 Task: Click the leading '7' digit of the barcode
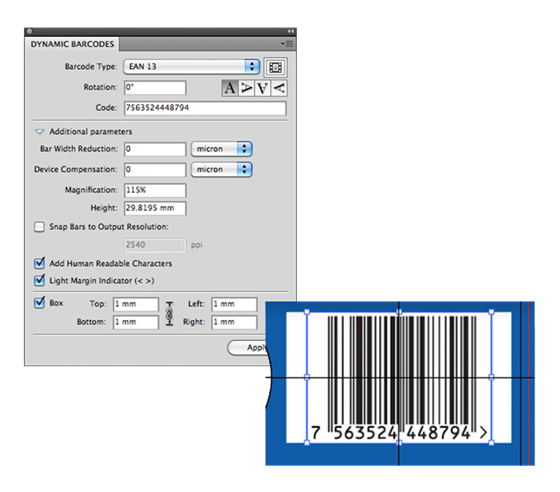click(315, 433)
